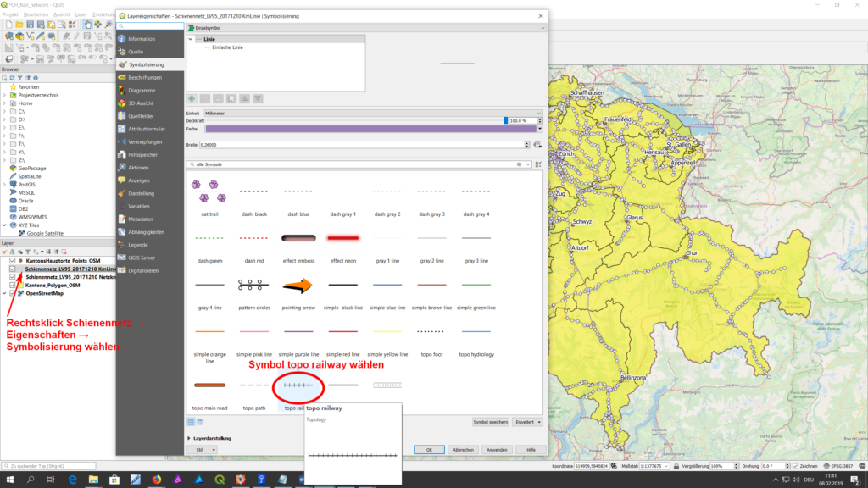The image size is (868, 488).
Task: Uncheck the Kantone_Polygon_OSM layer visibility
Action: point(12,286)
